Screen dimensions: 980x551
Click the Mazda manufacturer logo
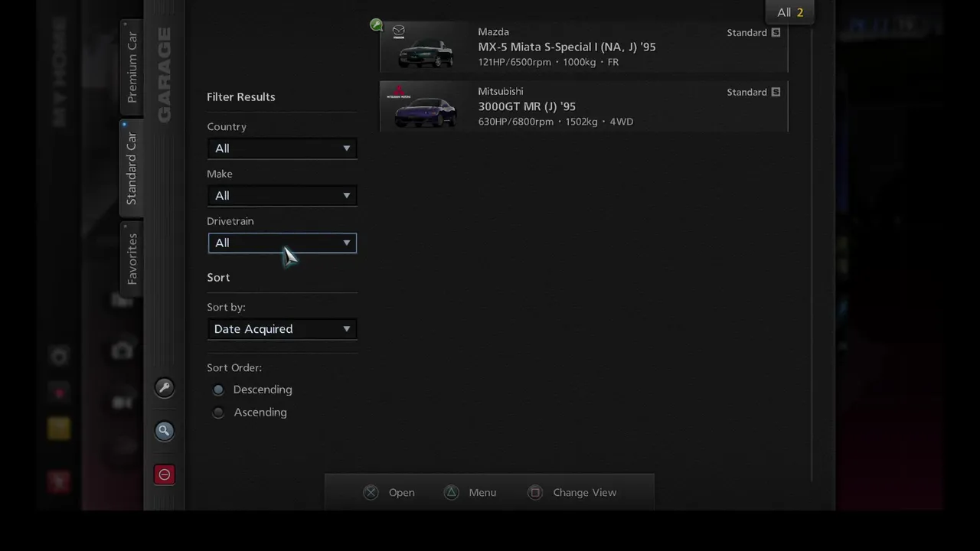point(399,31)
